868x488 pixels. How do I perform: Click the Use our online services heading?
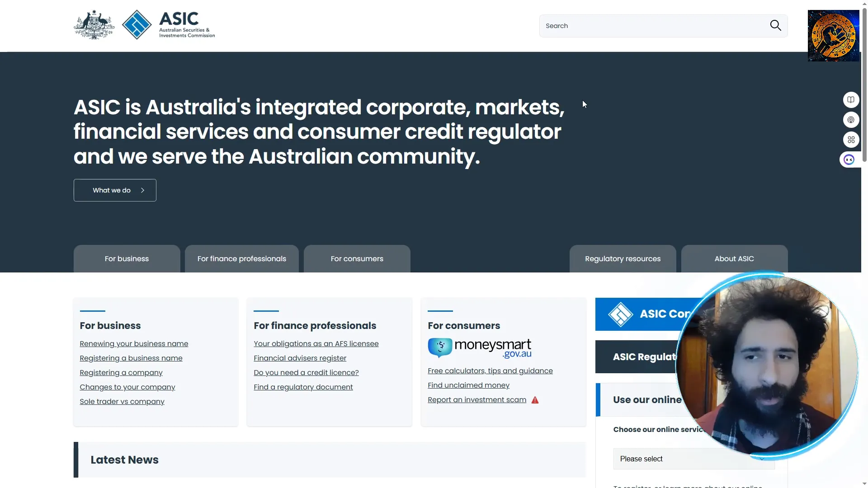(x=647, y=399)
